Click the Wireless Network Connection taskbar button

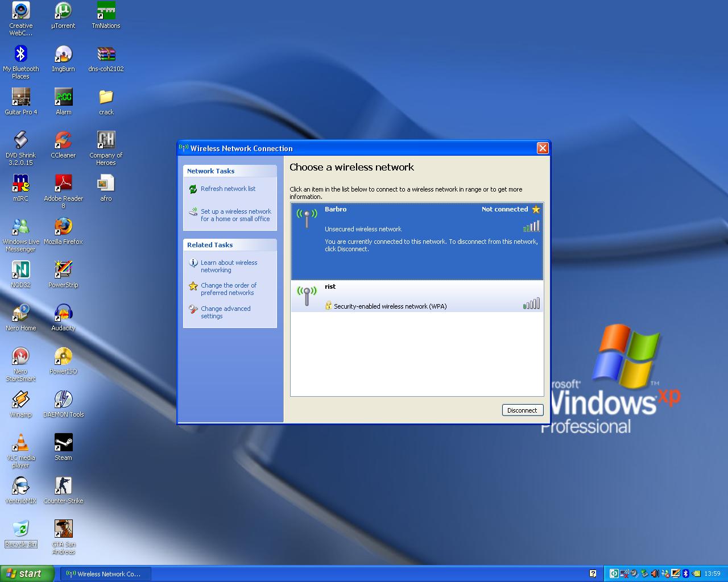(106, 574)
